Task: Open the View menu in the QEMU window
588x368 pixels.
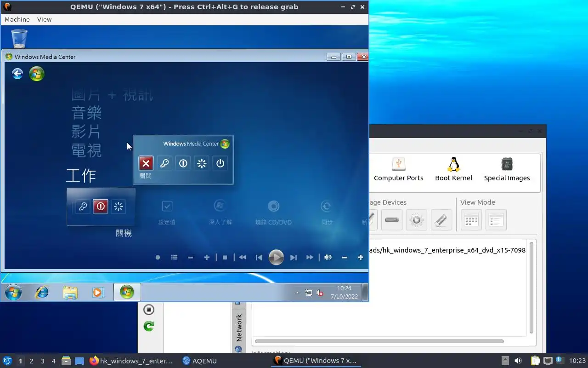Action: coord(44,19)
